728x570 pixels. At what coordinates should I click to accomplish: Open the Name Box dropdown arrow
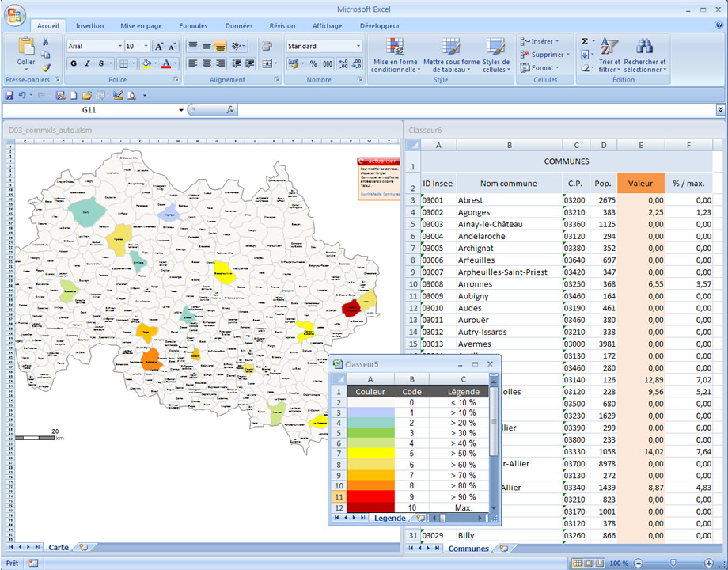coord(180,110)
